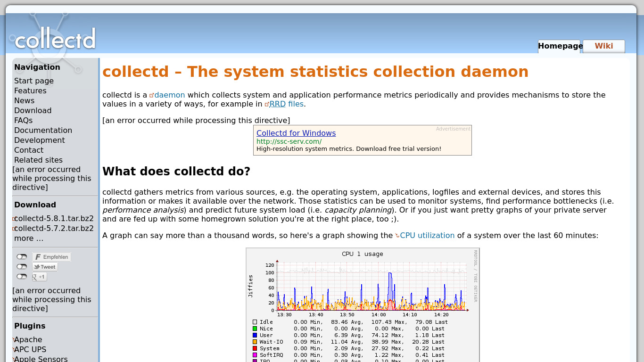Switch to the Wiki tab
The image size is (644, 362).
coord(604,46)
